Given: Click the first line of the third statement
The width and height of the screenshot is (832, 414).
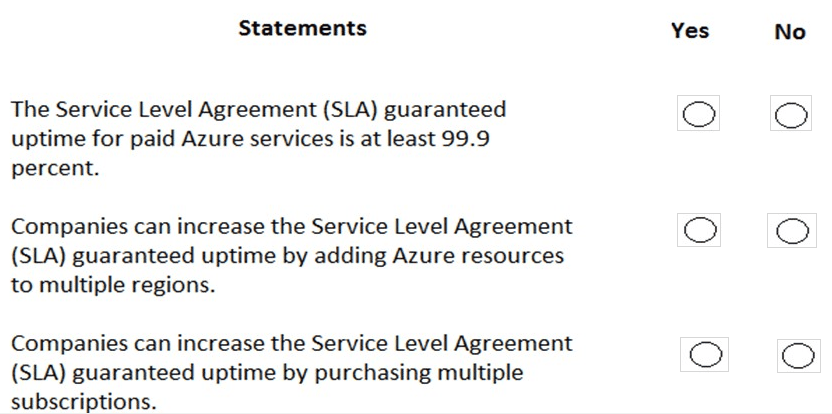Looking at the screenshot, I should pyautogui.click(x=292, y=344).
